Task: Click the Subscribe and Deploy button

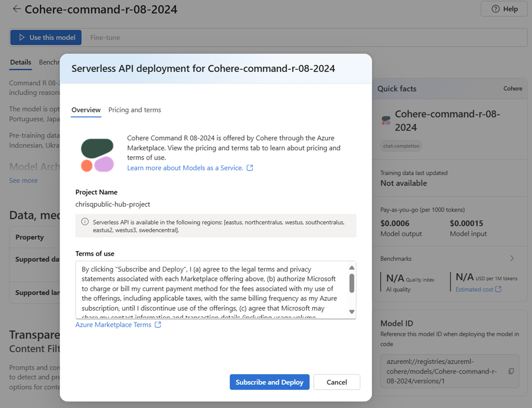Action: click(269, 382)
